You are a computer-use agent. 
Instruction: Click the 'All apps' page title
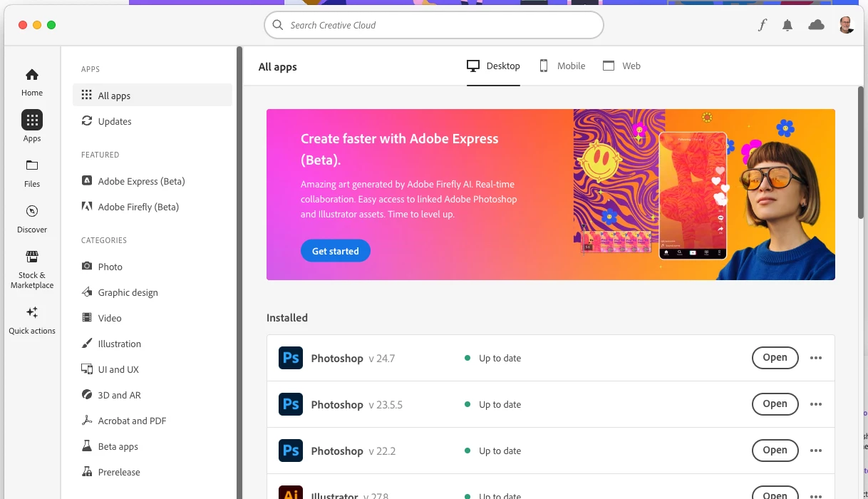click(278, 67)
